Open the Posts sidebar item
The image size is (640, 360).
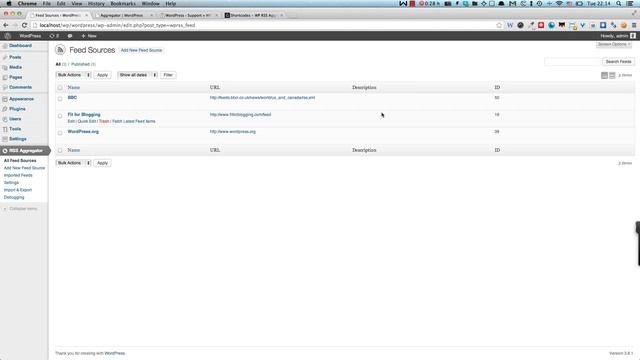15,57
